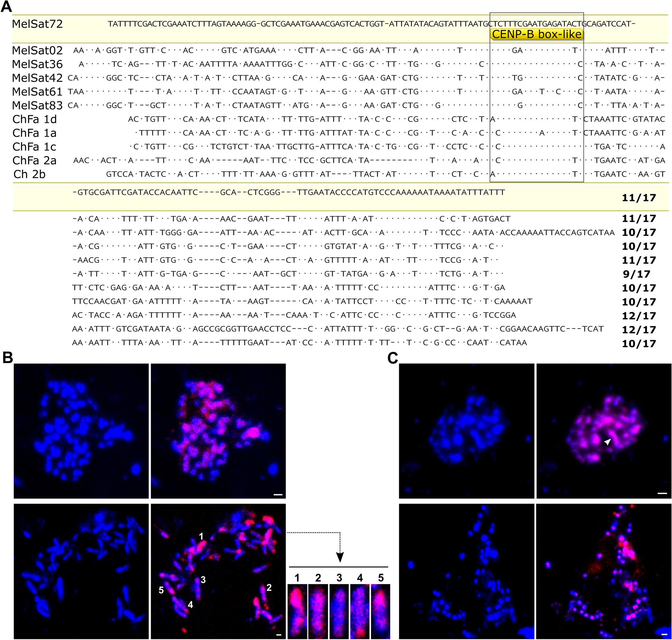Open panel C lower blue chromosome image
The image size is (672, 640).
(x=467, y=571)
